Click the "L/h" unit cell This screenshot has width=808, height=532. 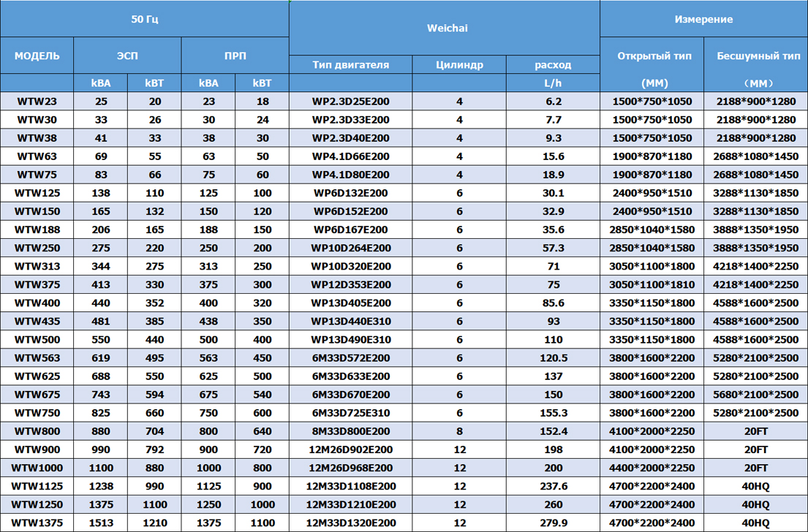(553, 83)
